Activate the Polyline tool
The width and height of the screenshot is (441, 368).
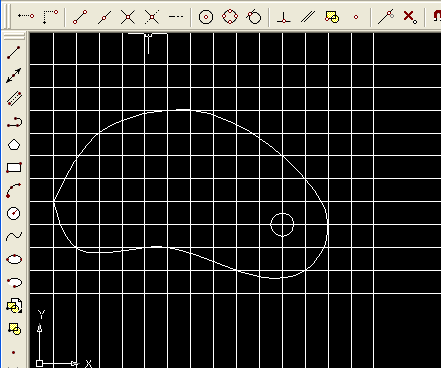click(x=14, y=122)
